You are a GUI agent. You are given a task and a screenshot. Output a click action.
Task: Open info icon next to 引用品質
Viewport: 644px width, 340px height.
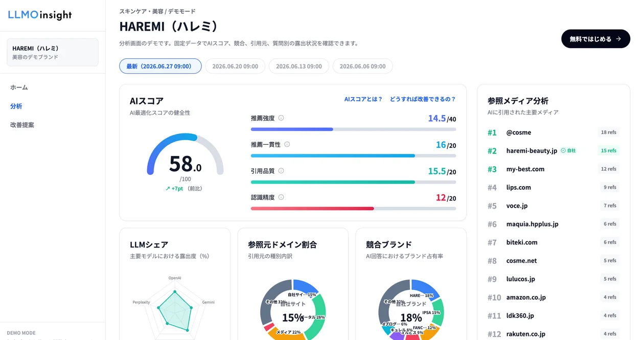tap(281, 171)
